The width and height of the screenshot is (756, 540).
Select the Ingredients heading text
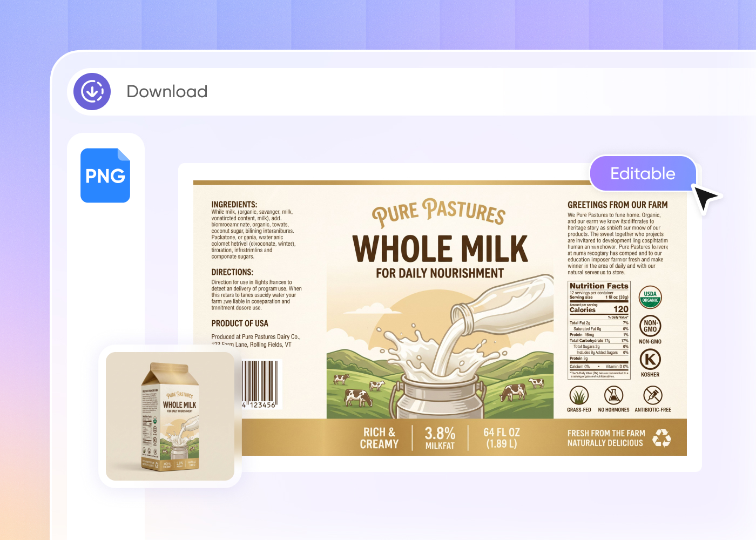[234, 205]
